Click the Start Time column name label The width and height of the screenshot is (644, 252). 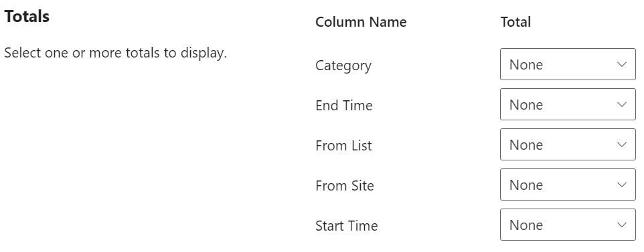coord(346,226)
